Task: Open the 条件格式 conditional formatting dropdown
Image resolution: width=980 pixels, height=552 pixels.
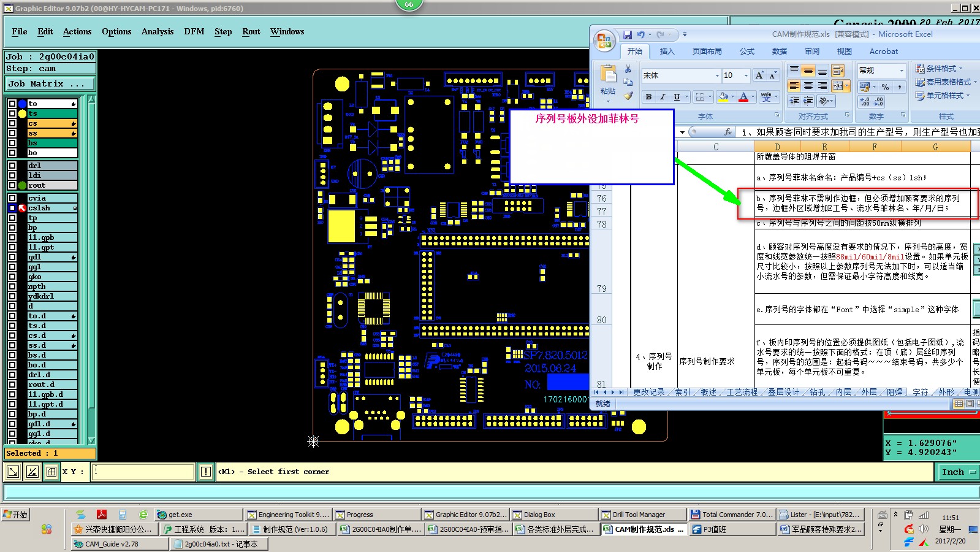Action: pos(939,68)
